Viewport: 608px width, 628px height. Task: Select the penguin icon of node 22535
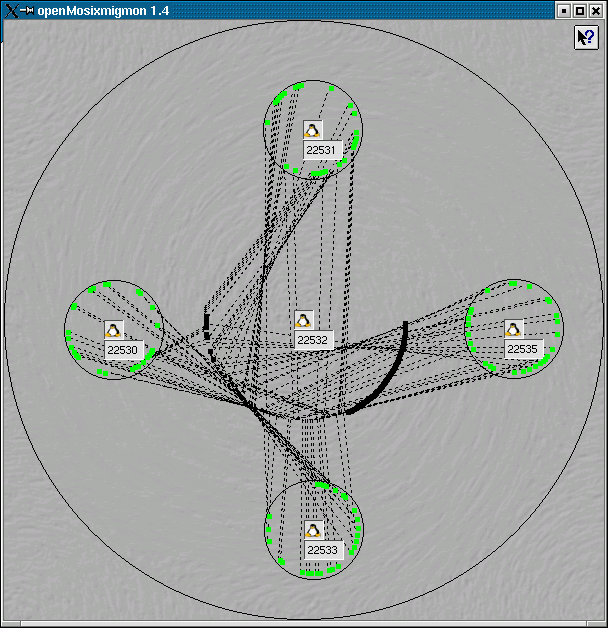tap(513, 329)
